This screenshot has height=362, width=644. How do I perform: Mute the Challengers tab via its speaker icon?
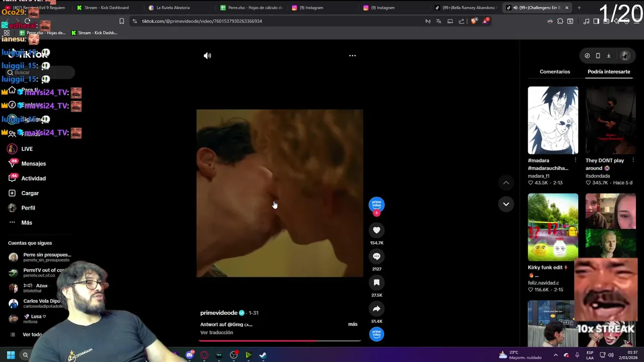pyautogui.click(x=515, y=8)
